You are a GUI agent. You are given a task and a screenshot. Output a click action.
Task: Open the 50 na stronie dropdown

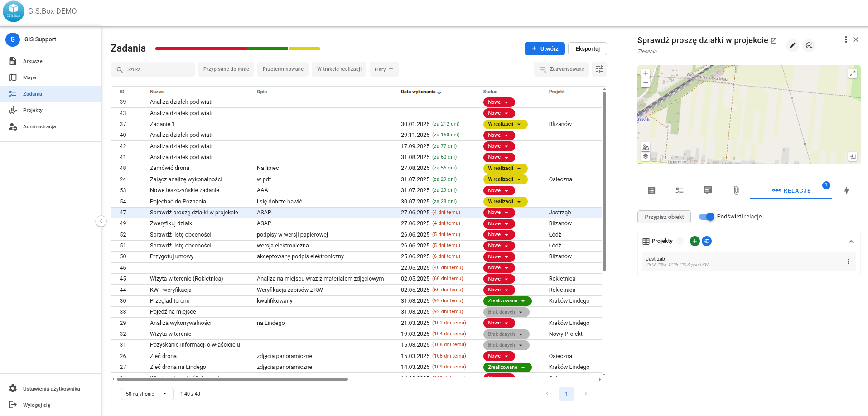click(x=147, y=394)
